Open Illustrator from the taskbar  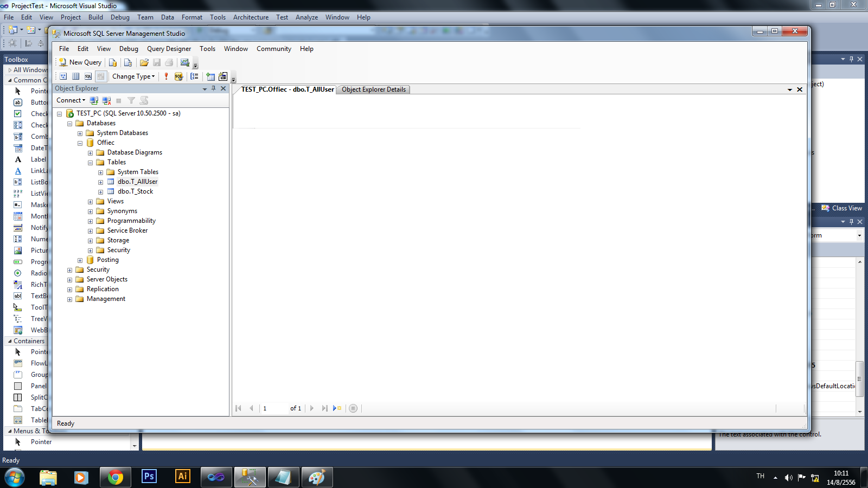coord(182,477)
